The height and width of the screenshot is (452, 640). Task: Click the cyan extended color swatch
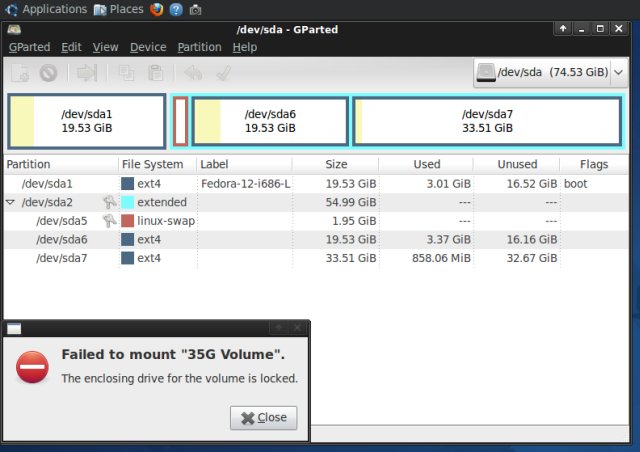[127, 202]
